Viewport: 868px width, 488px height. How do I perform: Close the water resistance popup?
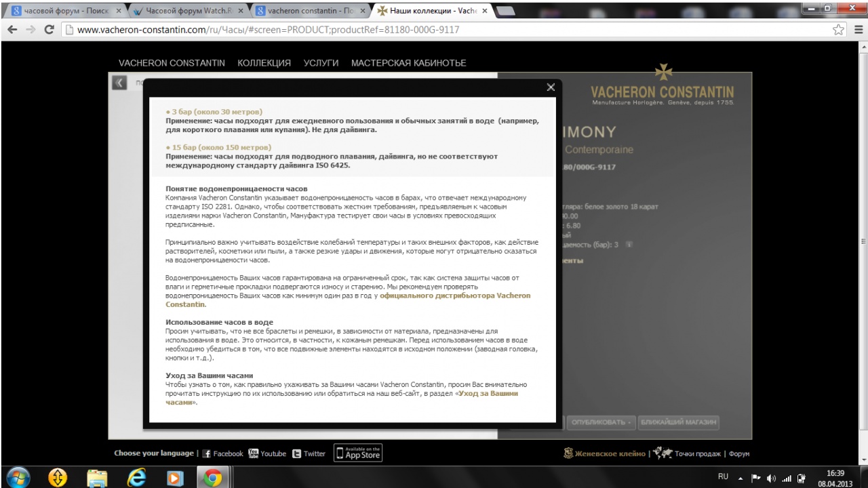tap(551, 87)
